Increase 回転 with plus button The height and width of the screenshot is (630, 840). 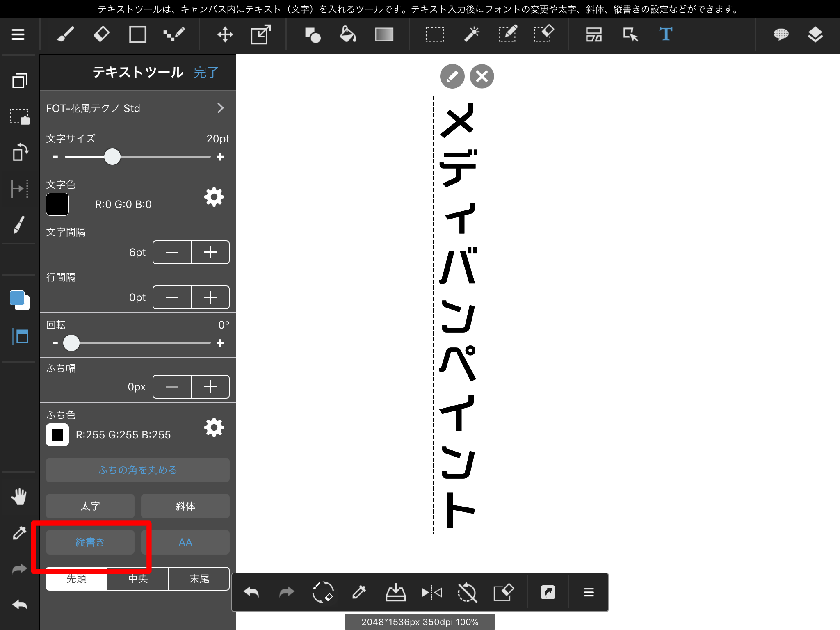(220, 343)
